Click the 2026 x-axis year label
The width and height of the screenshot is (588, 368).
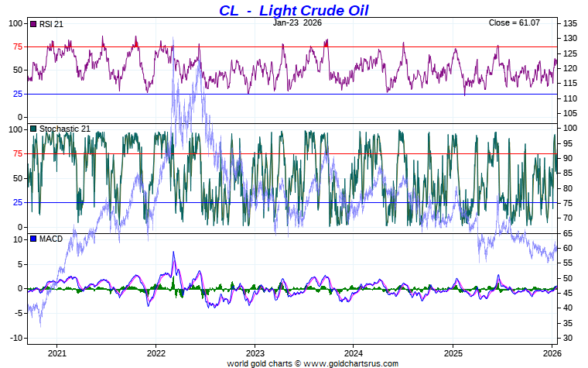552,353
